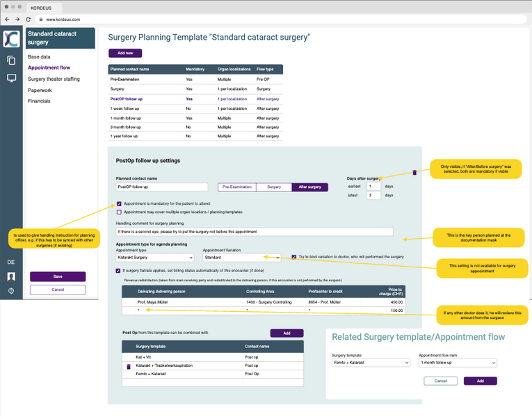Image resolution: width=532 pixels, height=417 pixels.
Task: Open Surgery theater staffing in the sidebar menu
Action: (x=54, y=79)
